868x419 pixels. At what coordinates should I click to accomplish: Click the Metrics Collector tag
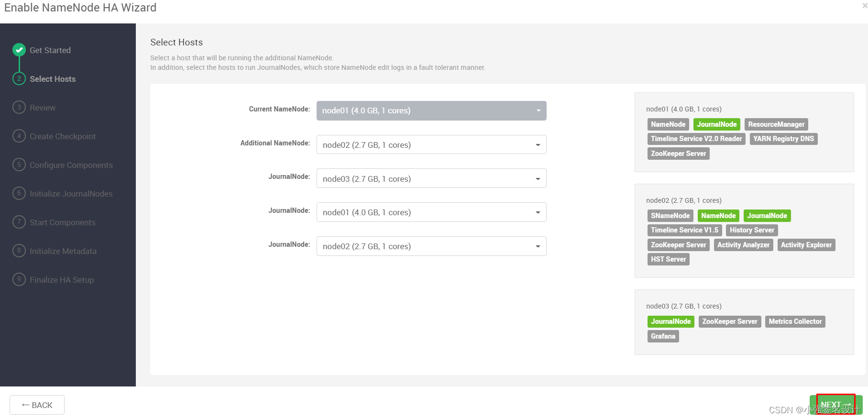pyautogui.click(x=795, y=321)
